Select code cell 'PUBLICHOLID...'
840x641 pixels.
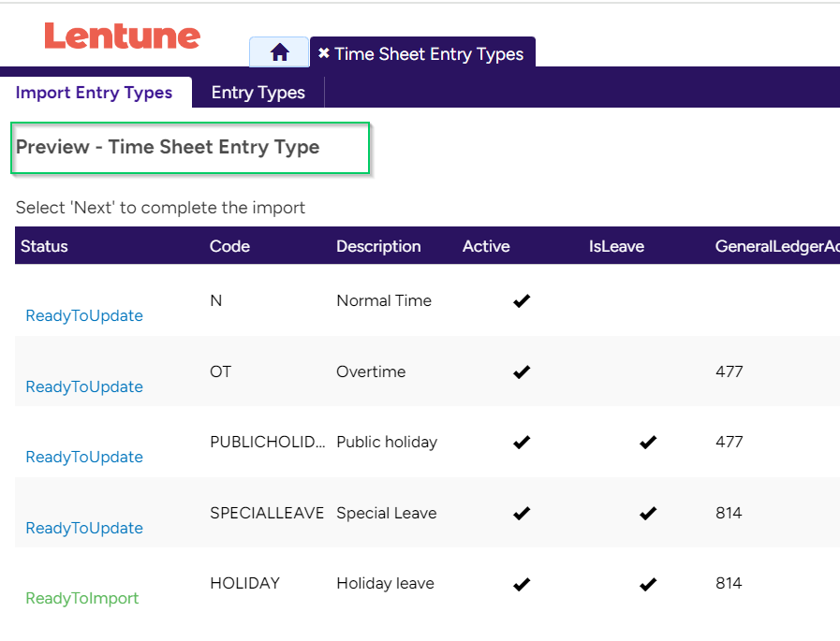click(267, 442)
